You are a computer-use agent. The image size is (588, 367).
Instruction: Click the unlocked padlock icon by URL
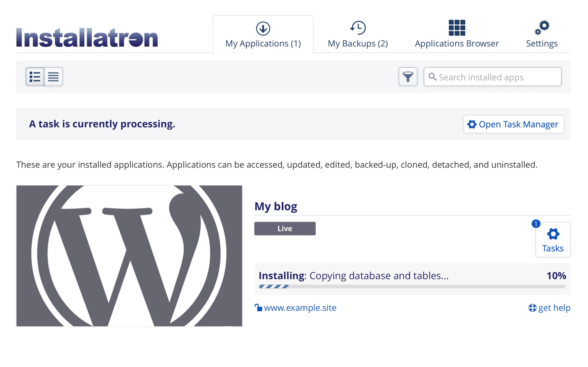258,307
